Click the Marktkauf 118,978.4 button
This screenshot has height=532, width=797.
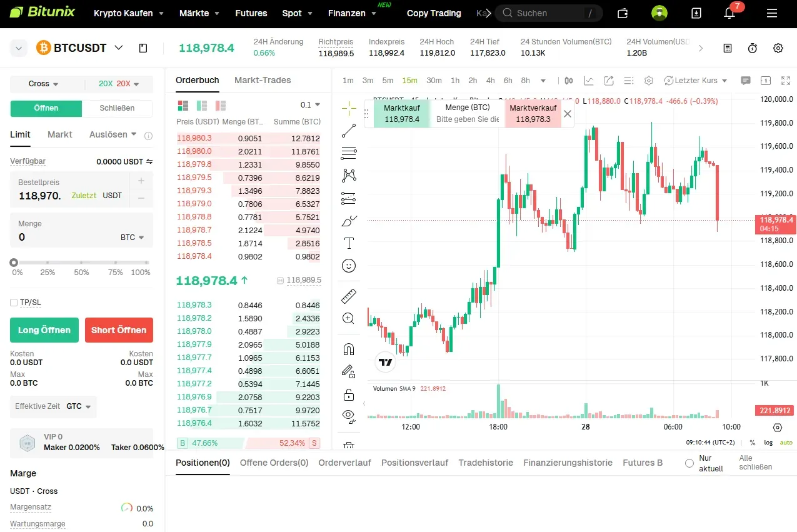point(402,114)
